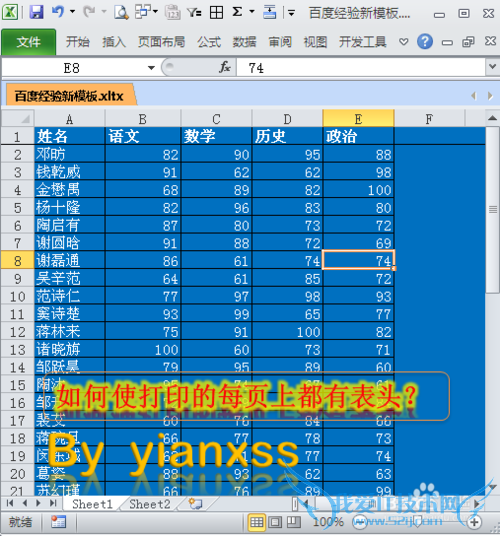Click the paste values 123 icon

click(173, 13)
